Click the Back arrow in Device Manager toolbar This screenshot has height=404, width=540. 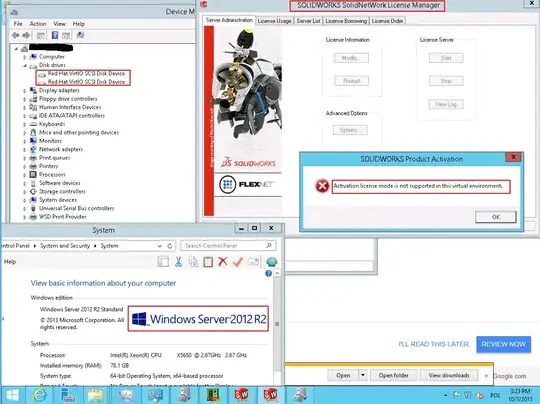point(15,35)
